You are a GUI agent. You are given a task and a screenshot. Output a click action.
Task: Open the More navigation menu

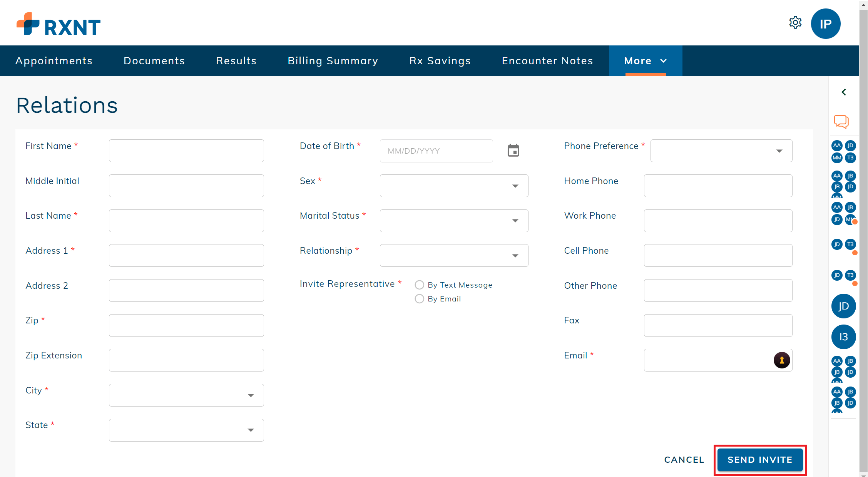point(645,61)
